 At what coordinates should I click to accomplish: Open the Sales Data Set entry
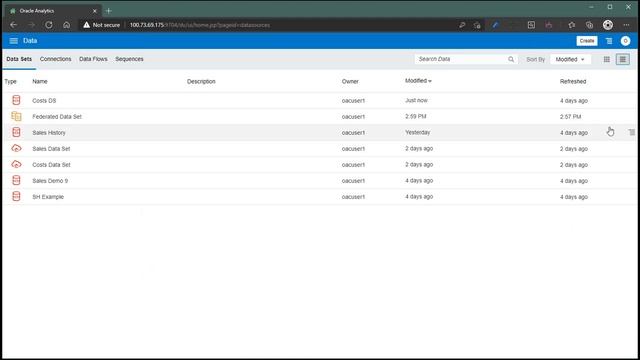(x=51, y=149)
